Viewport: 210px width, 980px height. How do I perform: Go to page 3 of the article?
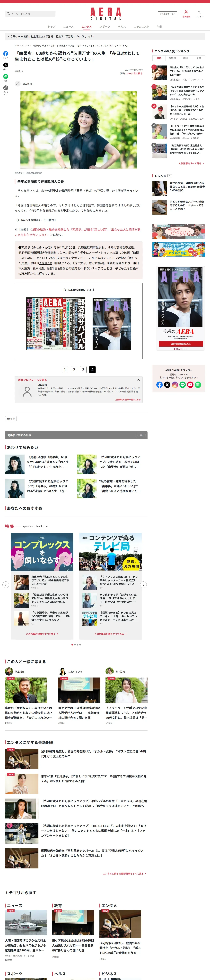[x=83, y=369]
